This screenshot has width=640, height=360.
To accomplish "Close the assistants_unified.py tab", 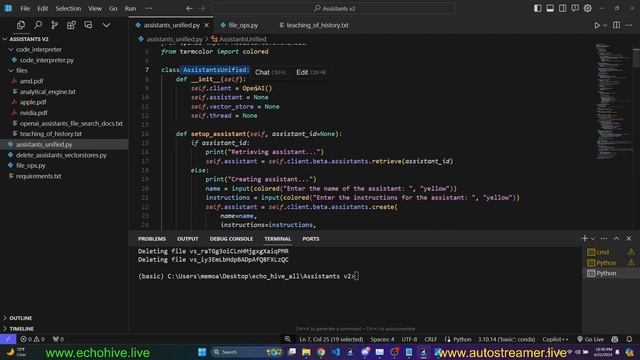I will pos(207,25).
